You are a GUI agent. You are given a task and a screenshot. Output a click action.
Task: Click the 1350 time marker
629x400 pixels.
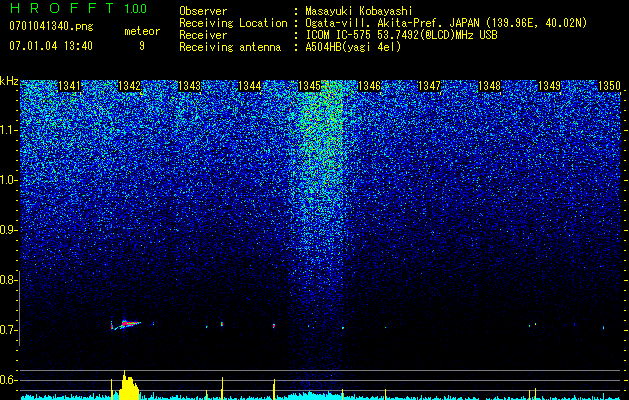(609, 86)
